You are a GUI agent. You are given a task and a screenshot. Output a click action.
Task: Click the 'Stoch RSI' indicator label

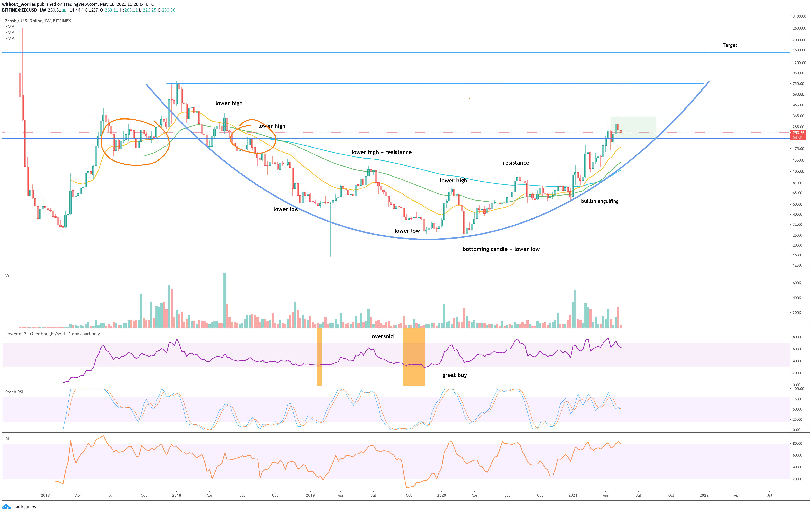[x=14, y=392]
